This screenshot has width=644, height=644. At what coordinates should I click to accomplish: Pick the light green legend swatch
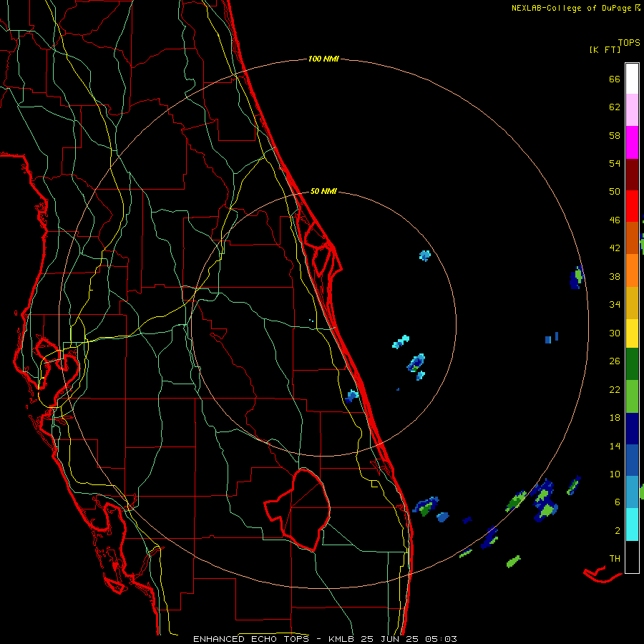click(x=632, y=396)
